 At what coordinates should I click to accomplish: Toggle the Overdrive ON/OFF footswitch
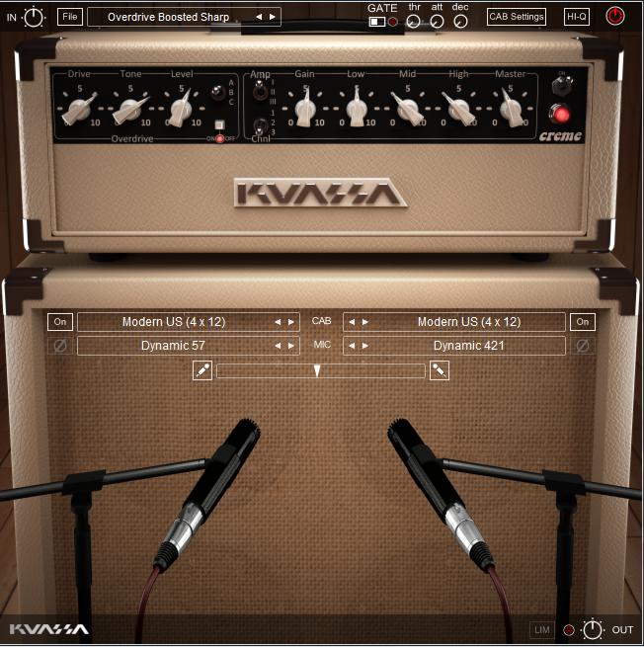click(x=220, y=124)
